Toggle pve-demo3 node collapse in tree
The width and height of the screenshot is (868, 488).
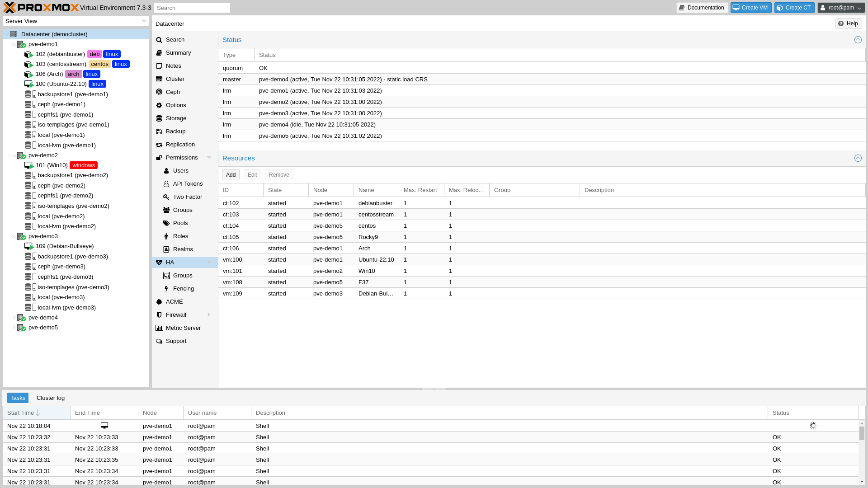(13, 236)
